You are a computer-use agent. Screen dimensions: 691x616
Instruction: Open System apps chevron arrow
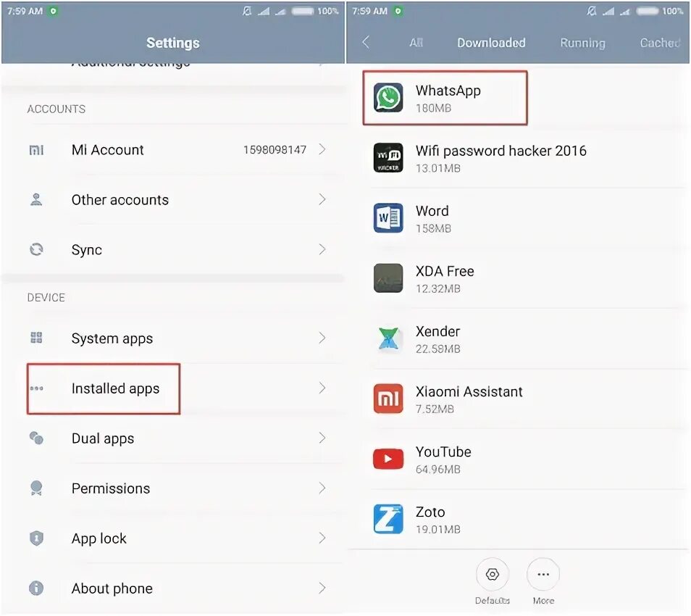click(x=322, y=338)
